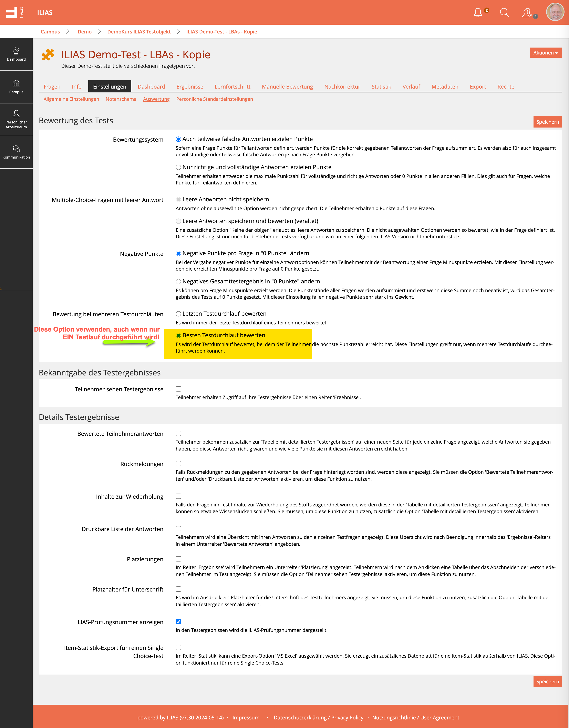Select 'Letzten Testdurchlauf bewerten'

click(x=179, y=314)
